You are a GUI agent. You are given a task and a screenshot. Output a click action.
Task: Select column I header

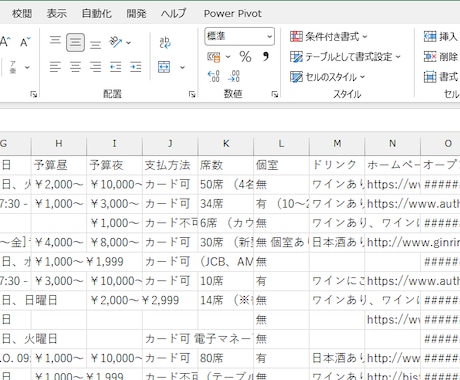pos(114,144)
